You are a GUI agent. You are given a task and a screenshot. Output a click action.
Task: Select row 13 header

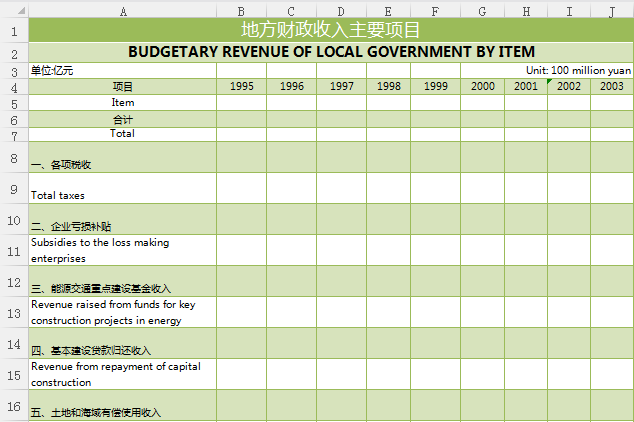pos(14,312)
